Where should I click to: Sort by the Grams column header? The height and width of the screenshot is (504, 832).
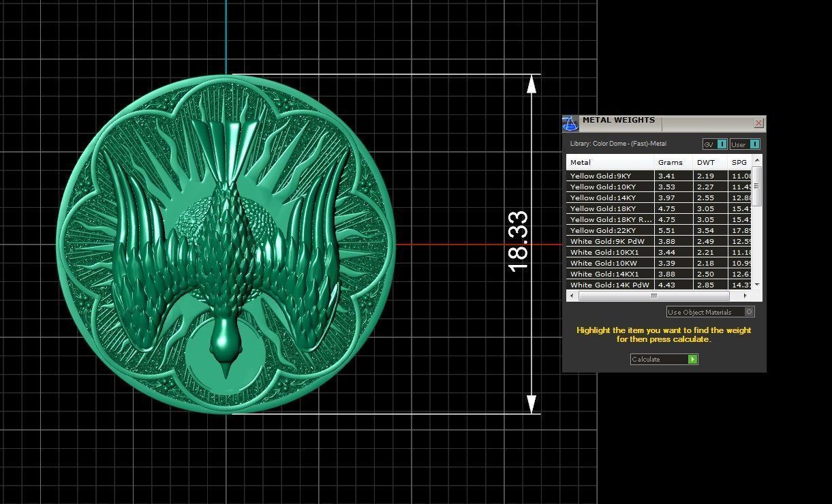[673, 162]
